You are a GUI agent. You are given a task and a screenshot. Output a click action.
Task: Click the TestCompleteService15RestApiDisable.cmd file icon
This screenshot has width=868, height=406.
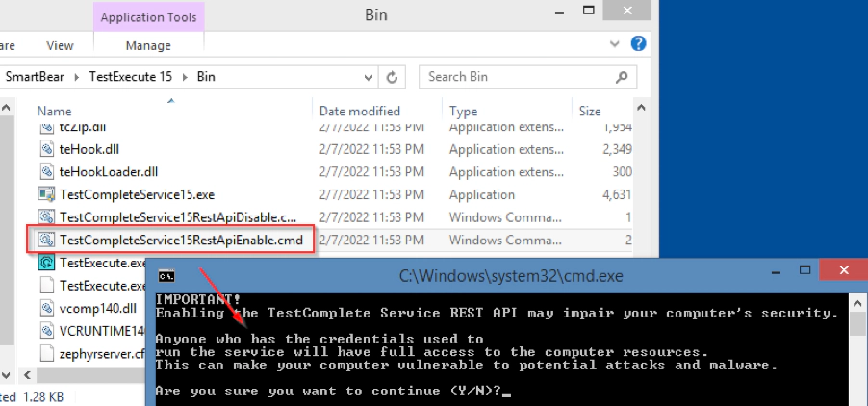47,216
